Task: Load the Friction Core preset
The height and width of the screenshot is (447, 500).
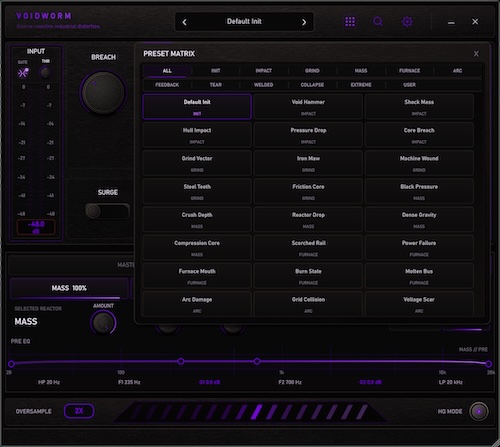Action: click(x=308, y=191)
